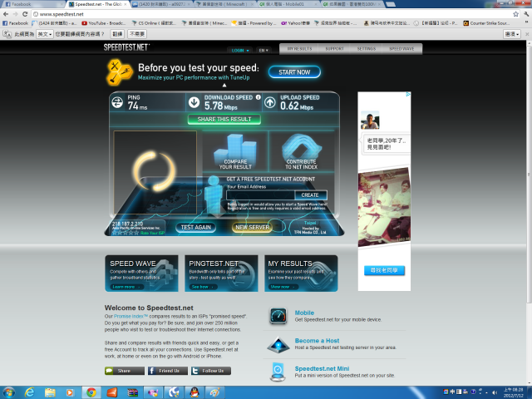This screenshot has width=532, height=399.
Task: Click the Speedtest.net Mini icon
Action: tap(278, 372)
